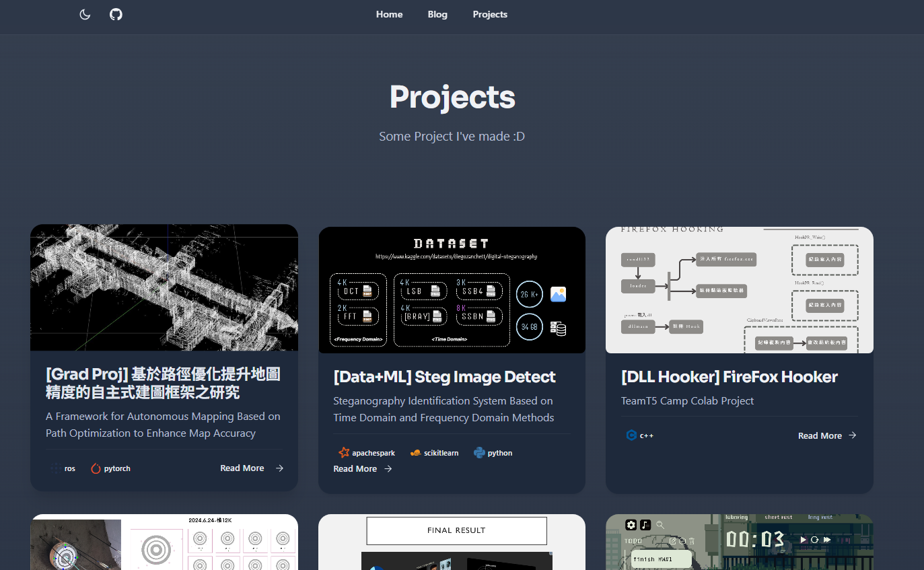The image size is (924, 570).
Task: Click the picture icon in the dataset thumbnail
Action: 558,294
